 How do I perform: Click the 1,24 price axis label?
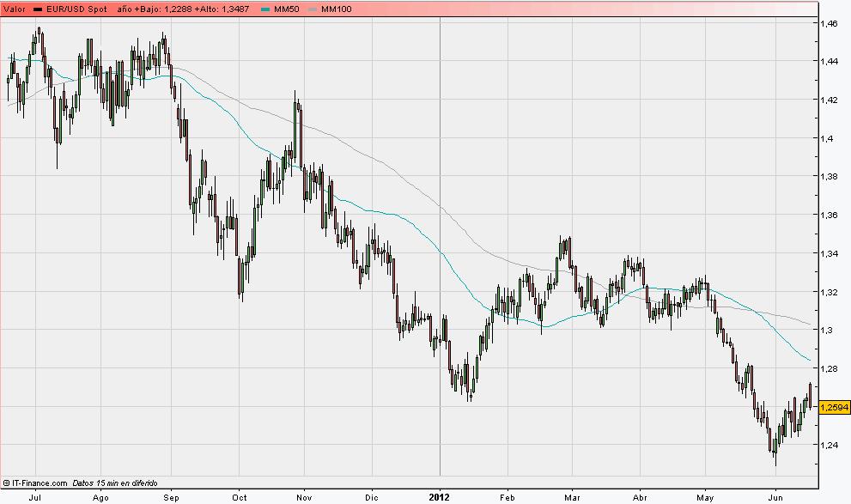point(830,445)
